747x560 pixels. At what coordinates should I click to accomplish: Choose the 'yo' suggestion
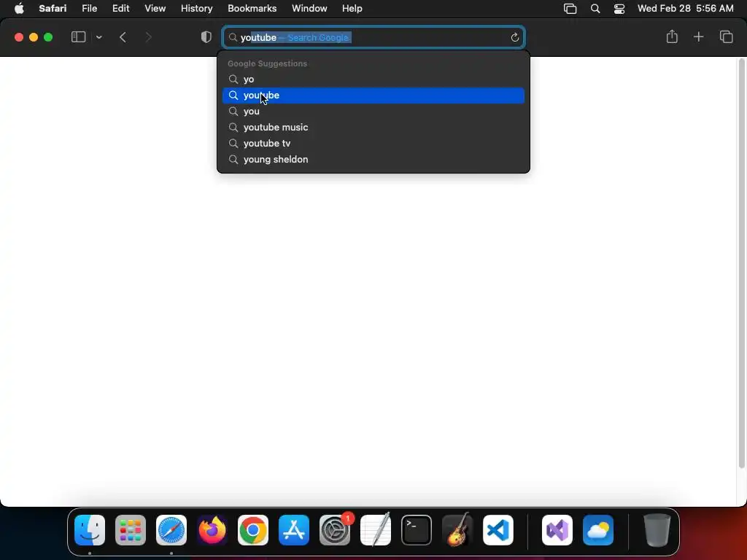(373, 79)
